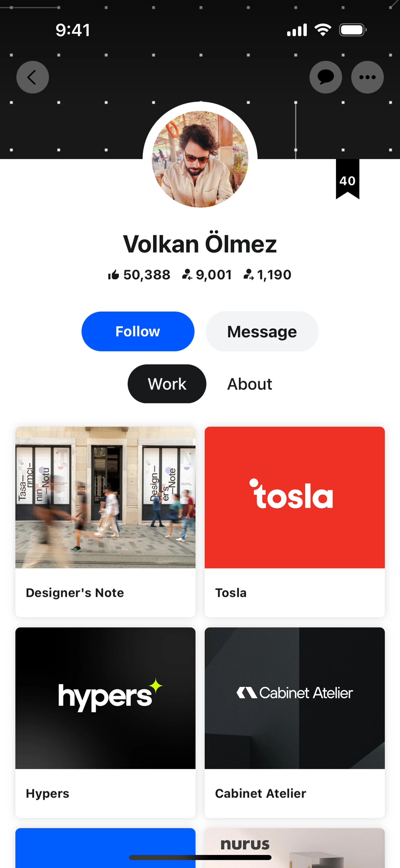Image resolution: width=400 pixels, height=868 pixels.
Task: Tap the thumbs-up appreciations count
Action: tap(139, 275)
